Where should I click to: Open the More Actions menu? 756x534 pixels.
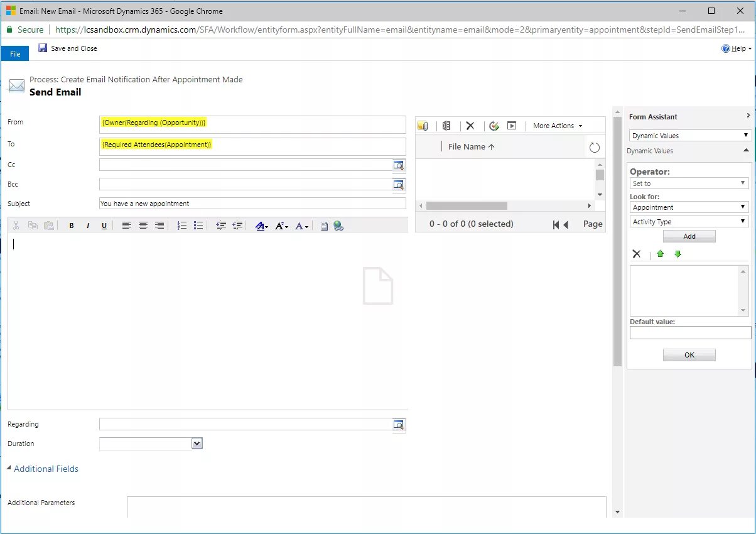pyautogui.click(x=558, y=126)
